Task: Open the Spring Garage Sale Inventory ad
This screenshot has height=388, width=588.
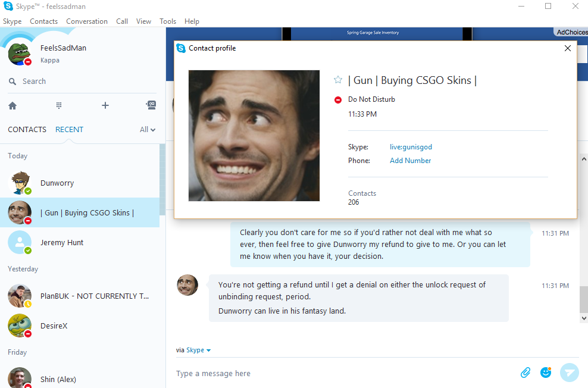Action: point(373,33)
